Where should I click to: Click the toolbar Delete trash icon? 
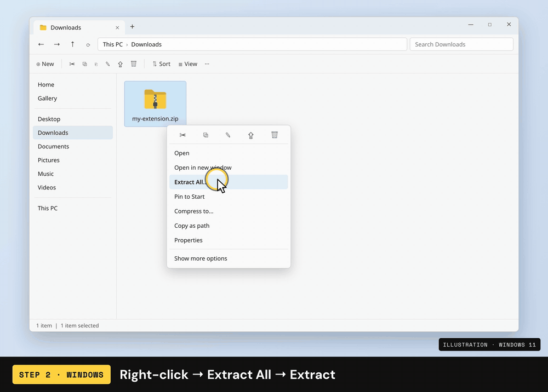point(134,64)
